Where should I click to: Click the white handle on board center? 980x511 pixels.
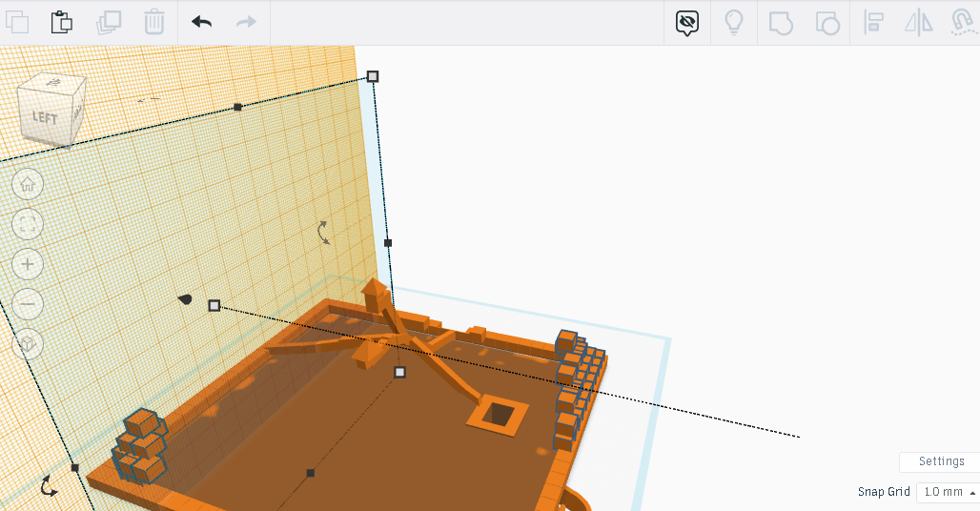coord(400,373)
